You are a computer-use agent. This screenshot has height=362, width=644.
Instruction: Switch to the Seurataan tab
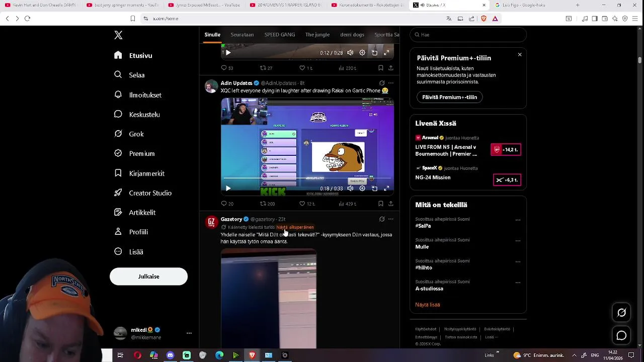click(x=242, y=35)
